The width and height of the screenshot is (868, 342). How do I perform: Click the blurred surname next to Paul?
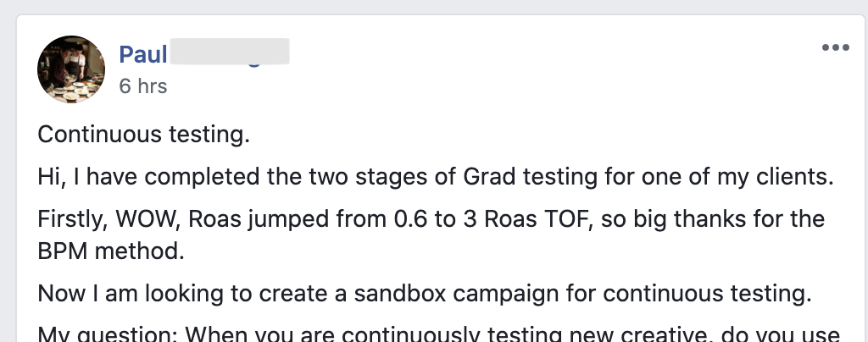coord(231,52)
